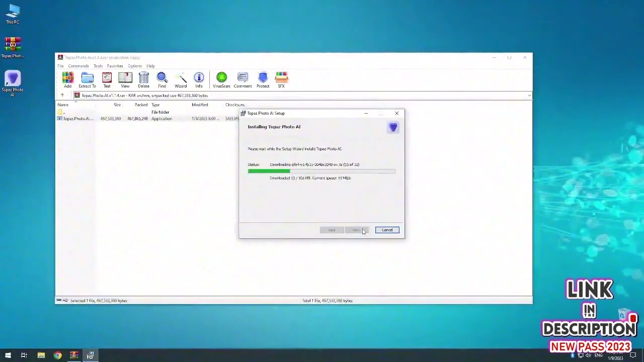Open the Commands menu

click(x=78, y=66)
